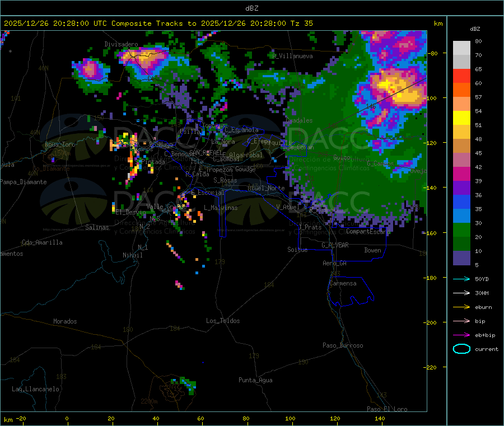Screen dimensions: 504x426
Task: Click the 'C_Española' map label
Action: click(x=241, y=130)
